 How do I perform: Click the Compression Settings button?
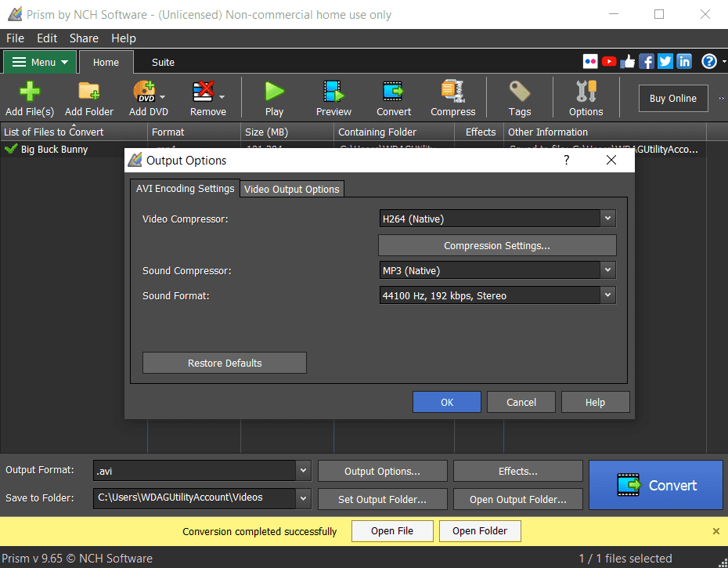tap(497, 245)
